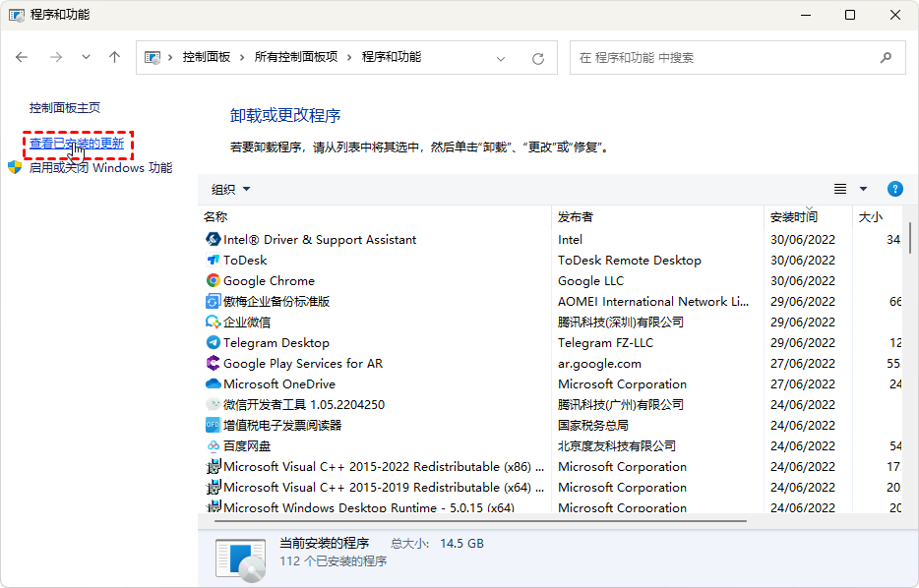The image size is (919, 588).
Task: Click the Microsoft OneDrive cloud icon
Action: click(x=214, y=383)
